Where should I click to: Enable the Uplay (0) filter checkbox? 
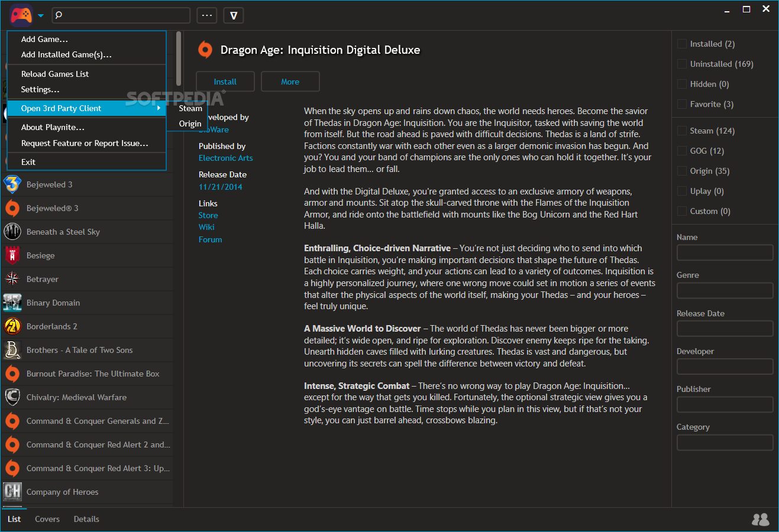(682, 191)
